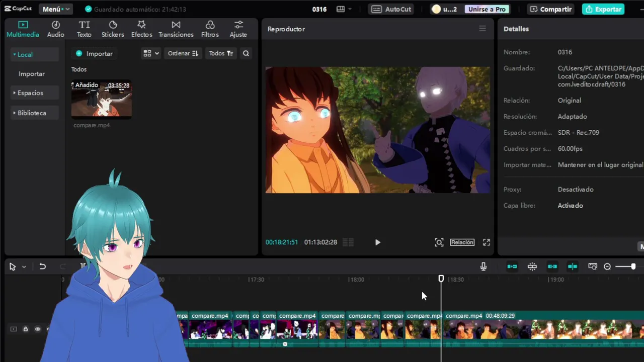Click the project title 0316 in top bar

pyautogui.click(x=319, y=9)
